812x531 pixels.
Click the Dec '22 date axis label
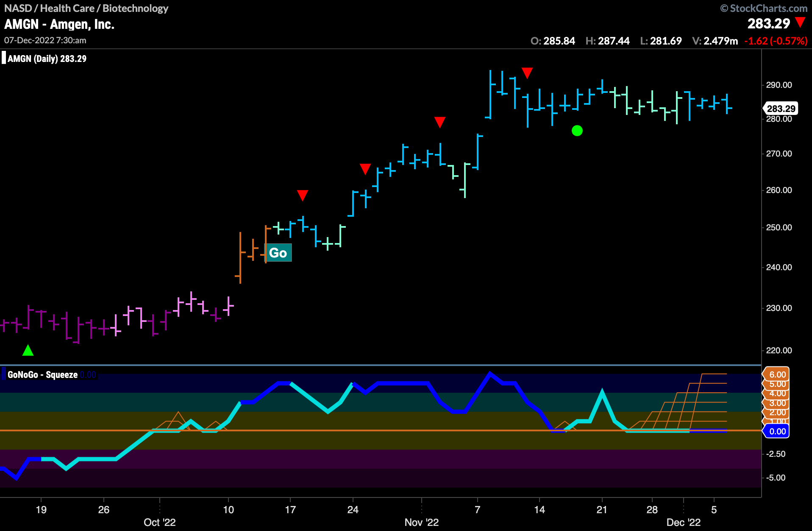(x=684, y=522)
